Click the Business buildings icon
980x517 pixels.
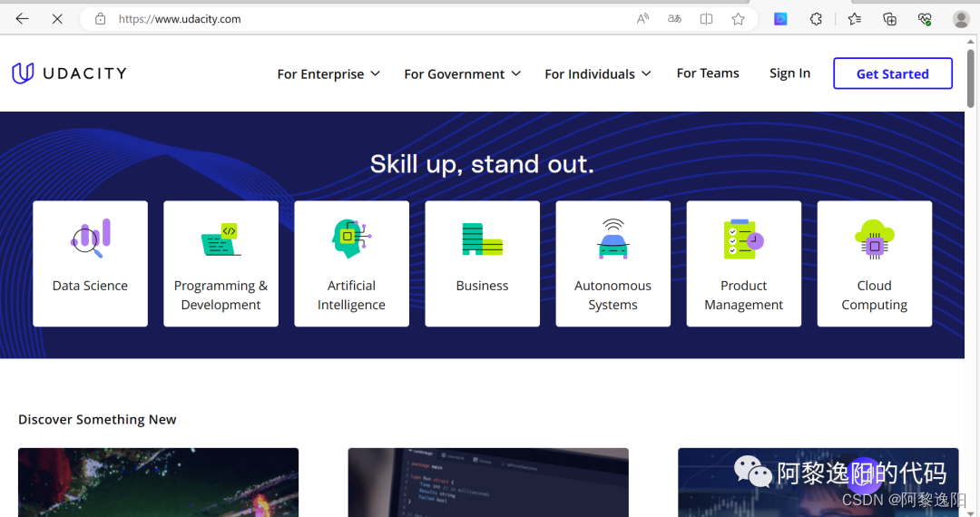[x=482, y=239]
